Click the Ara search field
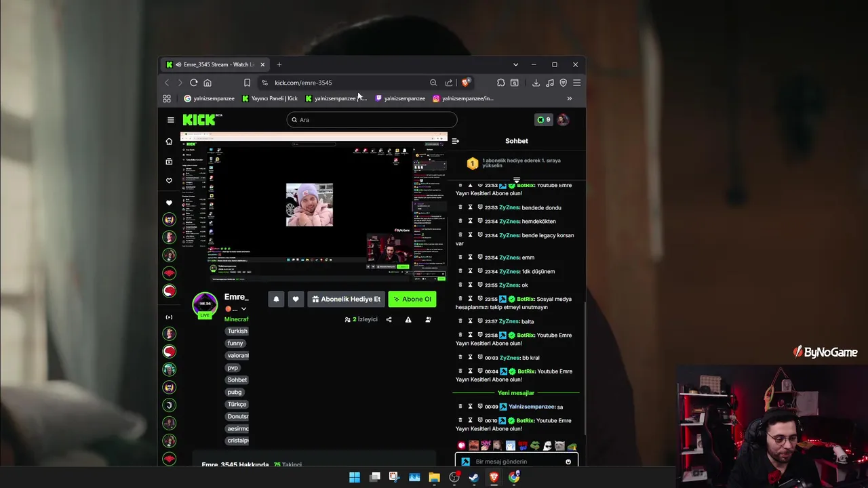The width and height of the screenshot is (868, 488). pos(372,120)
